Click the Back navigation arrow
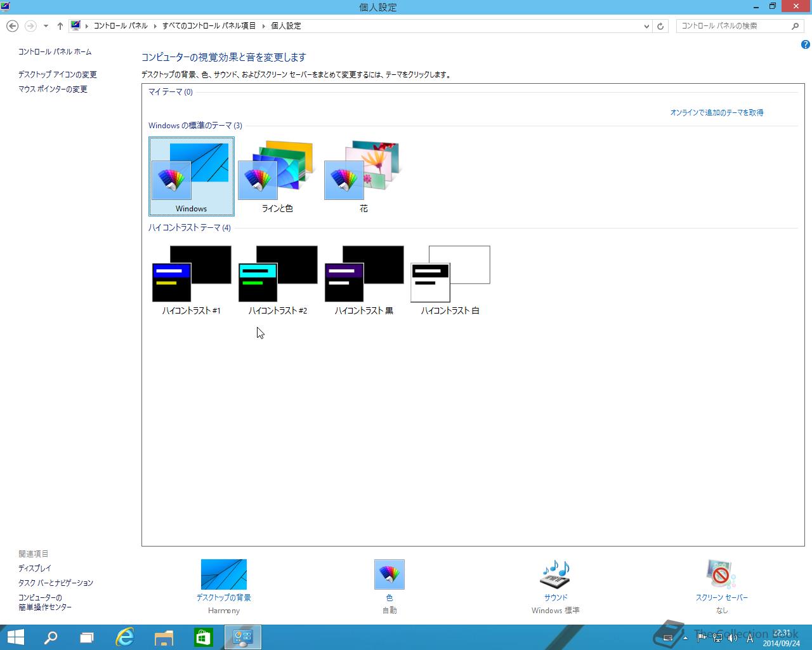 pos(12,26)
